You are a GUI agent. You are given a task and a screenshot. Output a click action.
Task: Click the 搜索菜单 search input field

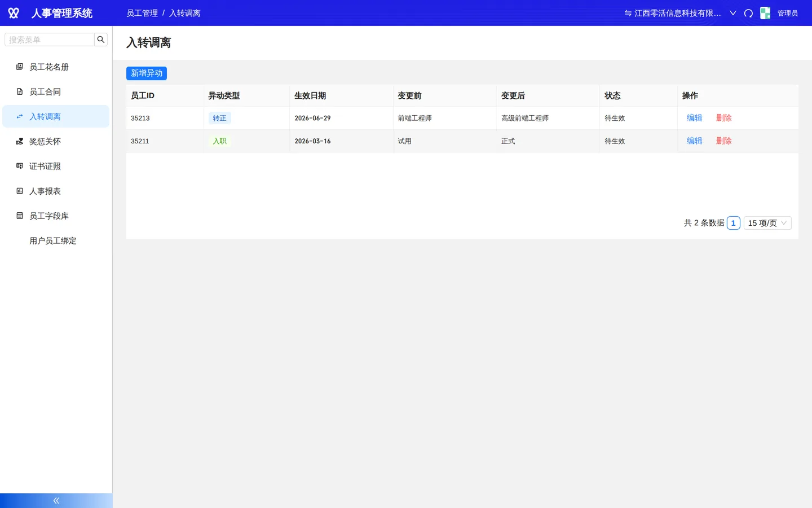pos(50,40)
